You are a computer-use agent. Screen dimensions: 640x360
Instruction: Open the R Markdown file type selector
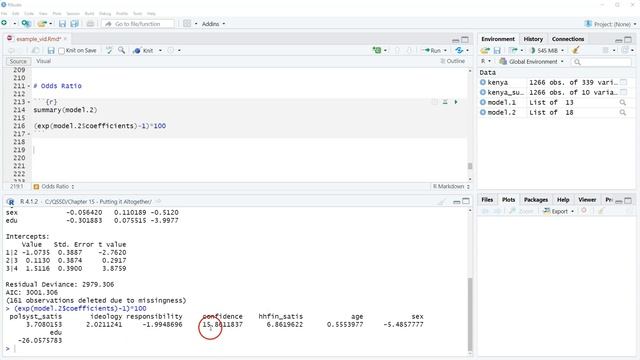pyautogui.click(x=451, y=186)
